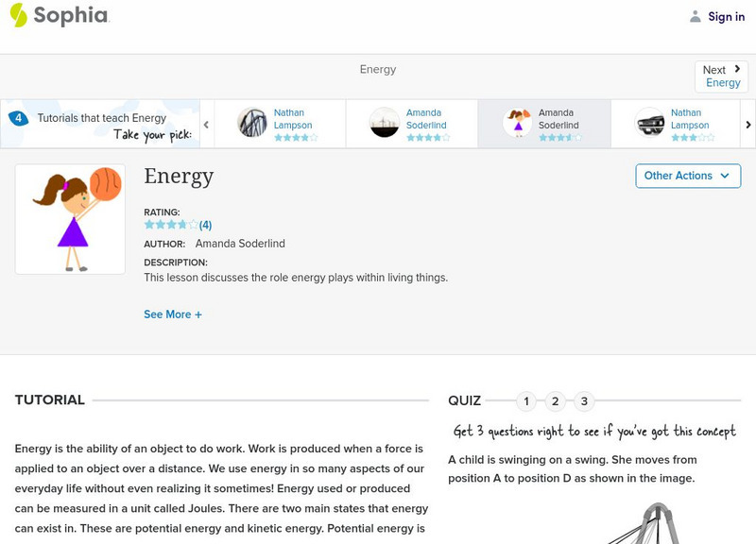Screen dimensions: 756x544
Task: Click the tutorials count badge showing 4
Action: pyautogui.click(x=18, y=118)
